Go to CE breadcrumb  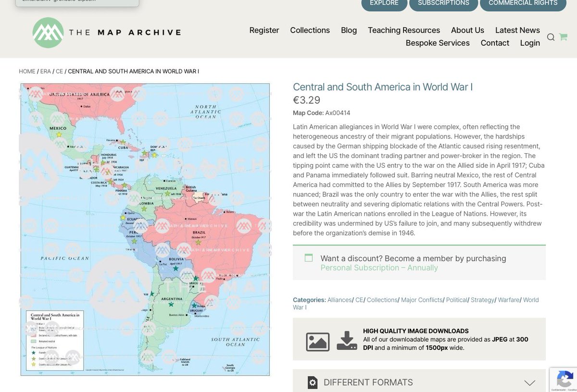pyautogui.click(x=59, y=71)
